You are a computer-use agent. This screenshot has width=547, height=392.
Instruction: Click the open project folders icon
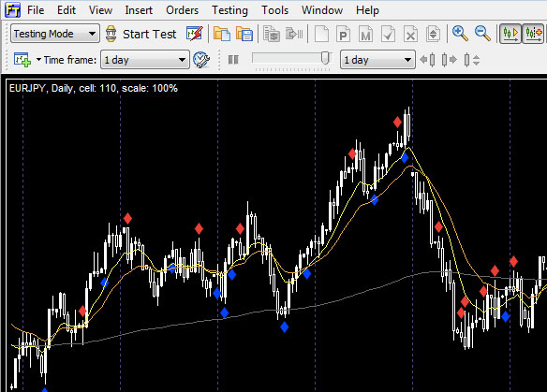click(x=222, y=34)
